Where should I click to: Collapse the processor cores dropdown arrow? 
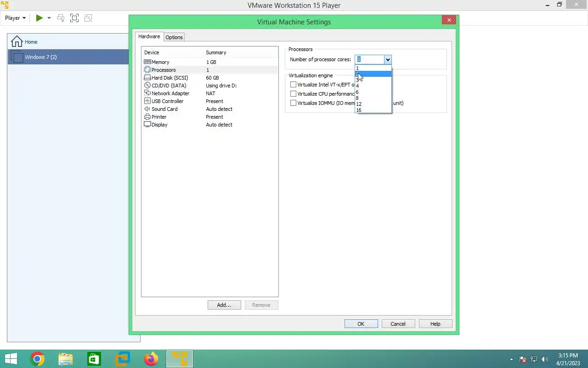388,59
